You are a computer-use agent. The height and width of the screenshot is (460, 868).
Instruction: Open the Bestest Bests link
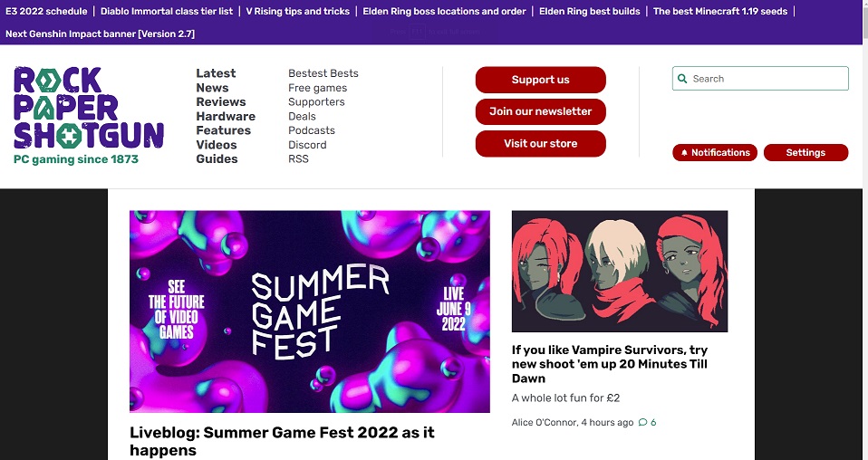pos(323,73)
